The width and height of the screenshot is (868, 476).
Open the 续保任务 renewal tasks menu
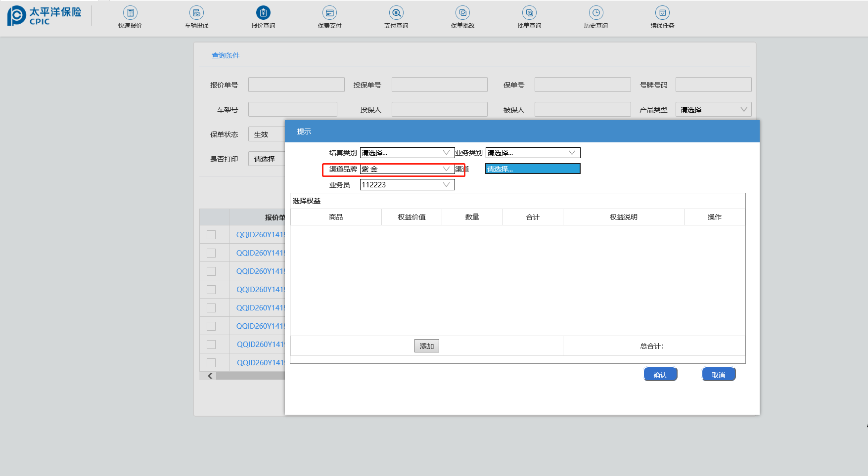click(x=662, y=13)
